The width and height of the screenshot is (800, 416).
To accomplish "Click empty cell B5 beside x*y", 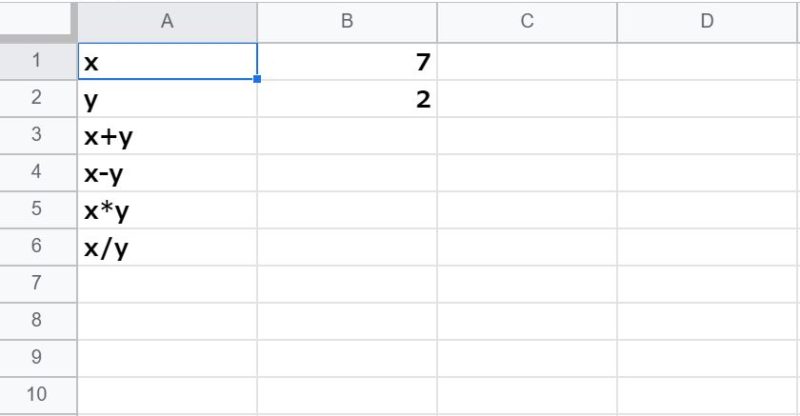I will 347,211.
